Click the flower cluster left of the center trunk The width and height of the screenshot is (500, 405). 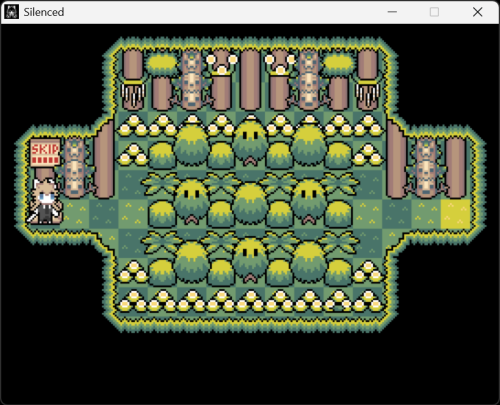point(222,64)
